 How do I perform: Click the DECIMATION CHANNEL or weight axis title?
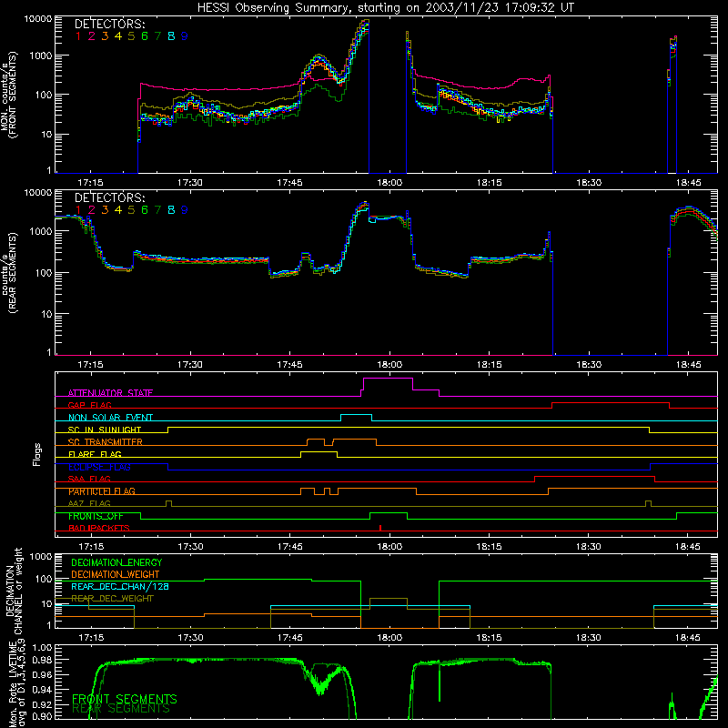pyautogui.click(x=13, y=591)
